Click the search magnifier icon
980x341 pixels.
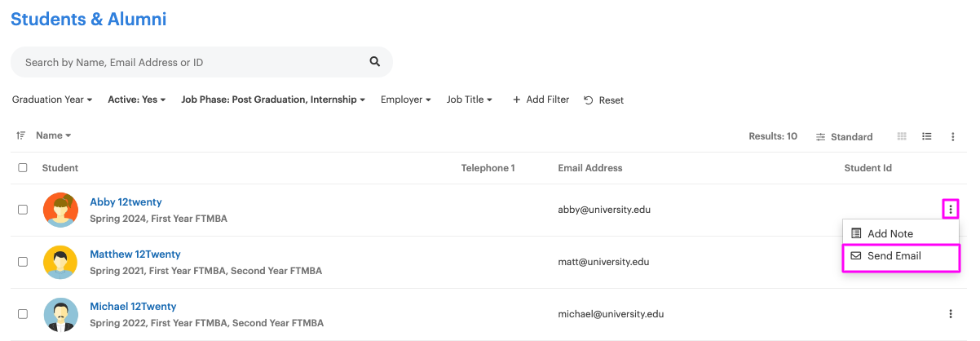[x=375, y=61]
